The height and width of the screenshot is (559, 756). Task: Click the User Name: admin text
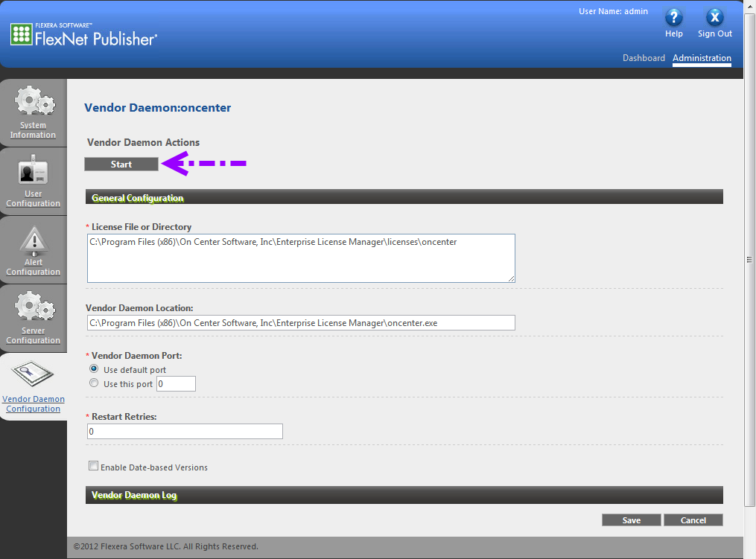(x=613, y=11)
